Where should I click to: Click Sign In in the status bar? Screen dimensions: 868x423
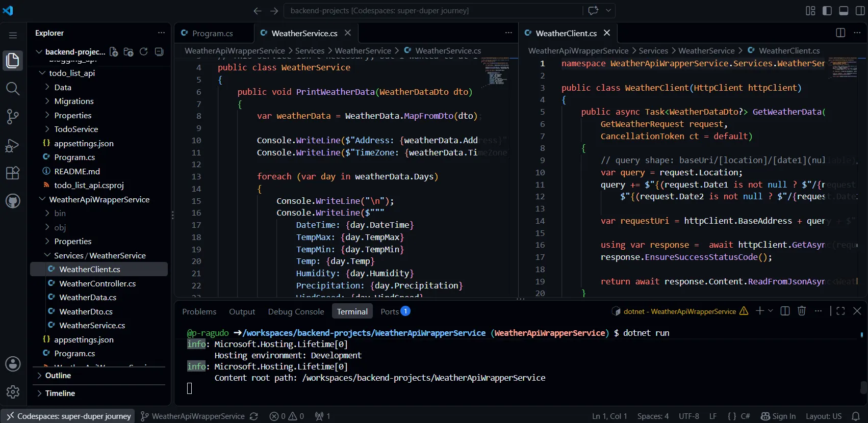pos(778,416)
